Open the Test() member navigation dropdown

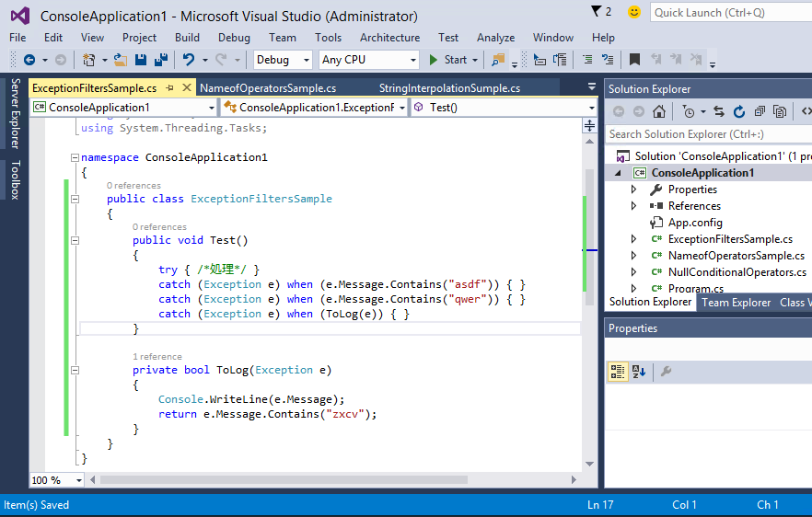(591, 108)
